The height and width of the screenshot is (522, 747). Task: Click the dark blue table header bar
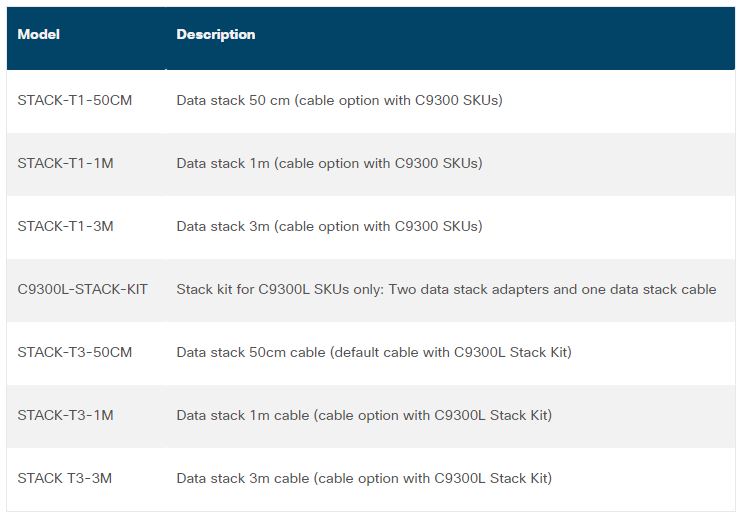(371, 39)
